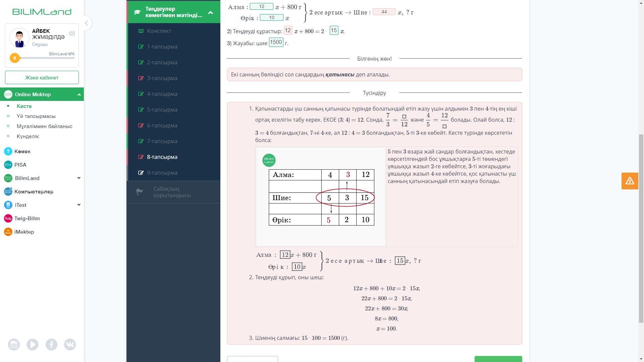Open the VK social network icon
The width and height of the screenshot is (644, 362).
(70, 345)
